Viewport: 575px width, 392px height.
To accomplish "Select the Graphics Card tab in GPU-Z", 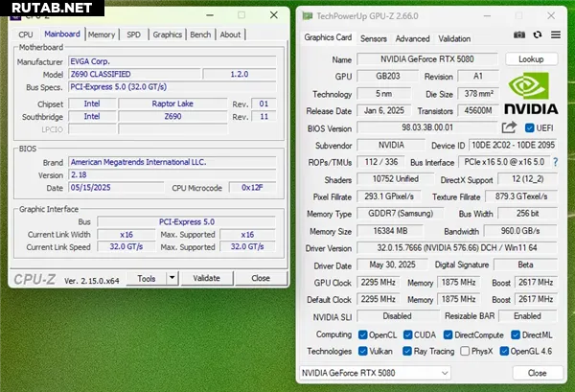I will coord(328,37).
